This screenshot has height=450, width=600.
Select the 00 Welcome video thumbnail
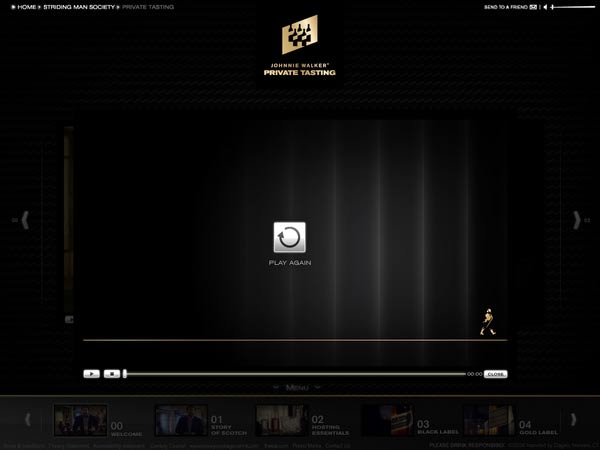coord(80,421)
